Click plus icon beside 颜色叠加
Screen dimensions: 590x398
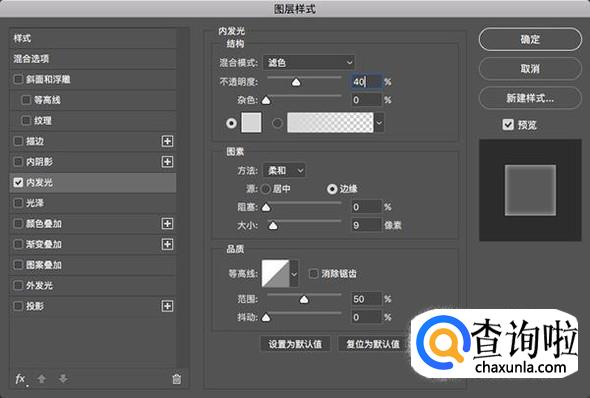(167, 224)
